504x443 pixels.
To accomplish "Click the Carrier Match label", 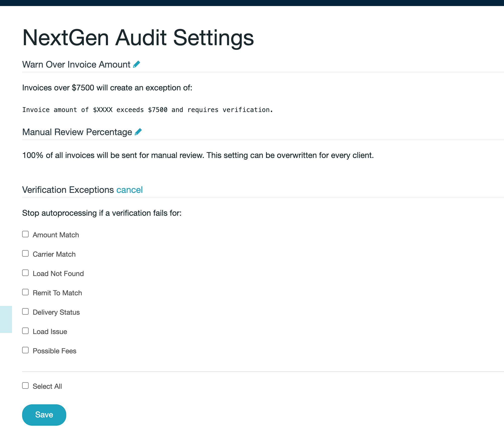I will coord(54,254).
